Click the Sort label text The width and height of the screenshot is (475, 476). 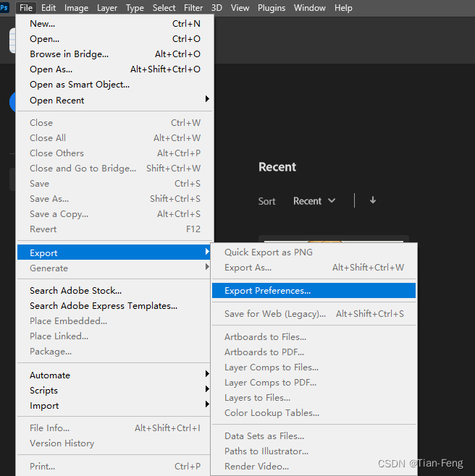[267, 201]
